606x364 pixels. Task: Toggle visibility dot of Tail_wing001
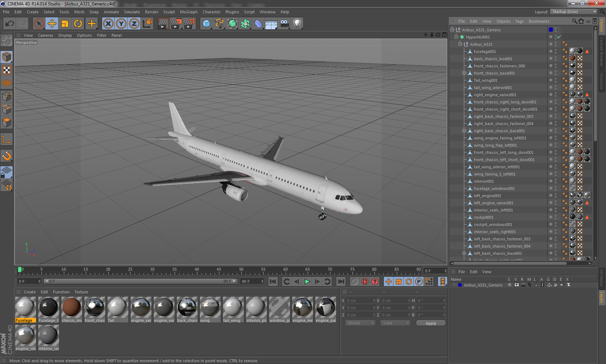[550, 79]
